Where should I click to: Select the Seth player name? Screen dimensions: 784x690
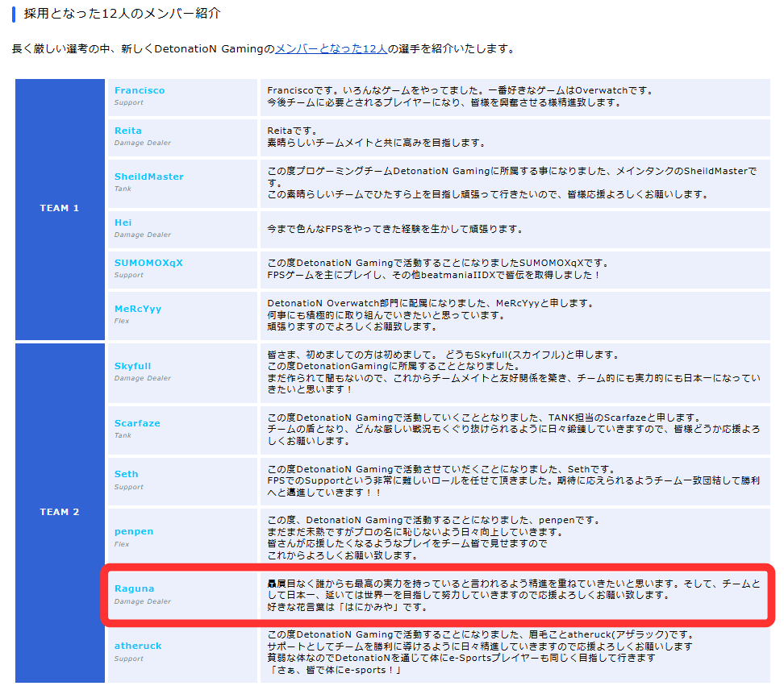(126, 474)
